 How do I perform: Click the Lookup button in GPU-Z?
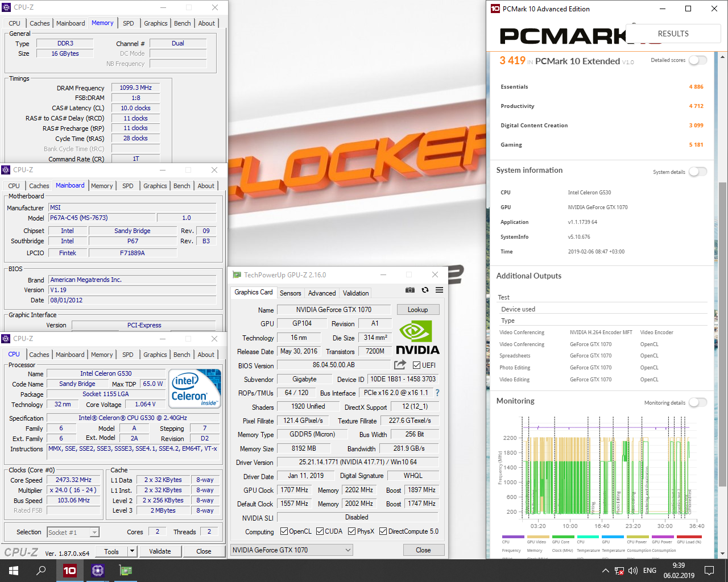[417, 310]
